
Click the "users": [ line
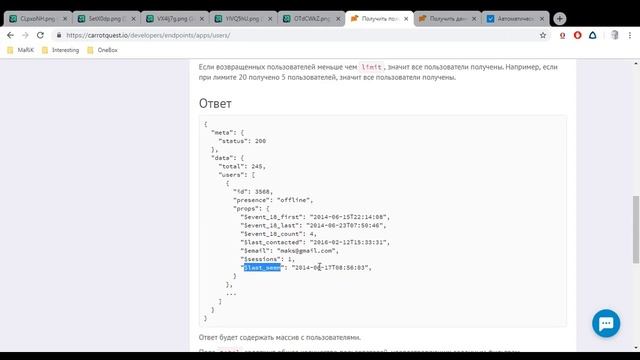point(237,175)
